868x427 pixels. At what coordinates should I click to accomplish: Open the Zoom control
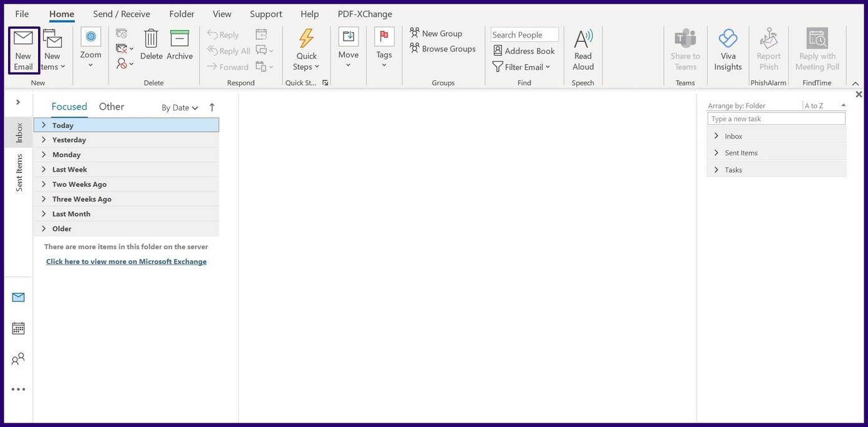tap(90, 49)
